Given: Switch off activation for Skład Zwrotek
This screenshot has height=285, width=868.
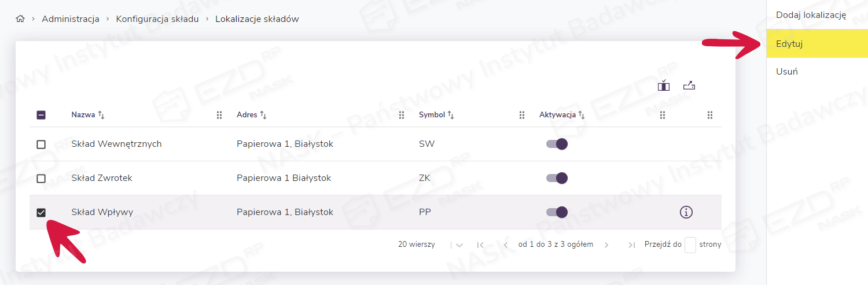Looking at the screenshot, I should pos(557,178).
